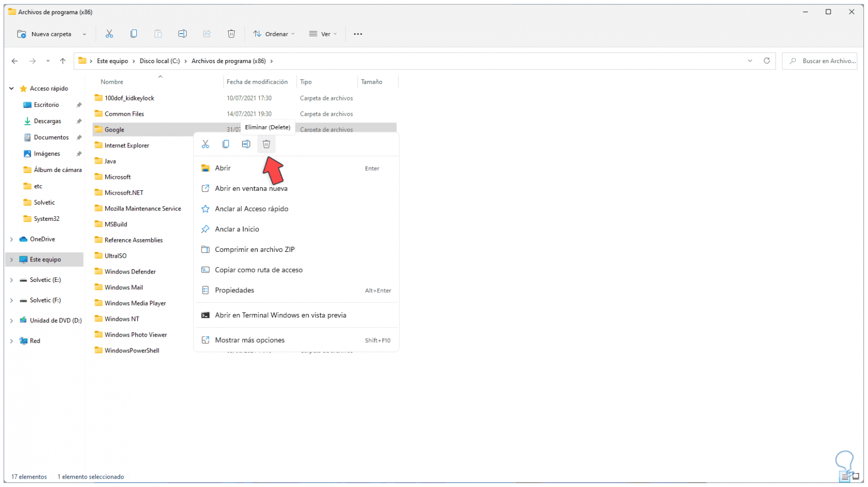Choose Abrir en ventana nueva
The image size is (868, 487).
point(296,188)
